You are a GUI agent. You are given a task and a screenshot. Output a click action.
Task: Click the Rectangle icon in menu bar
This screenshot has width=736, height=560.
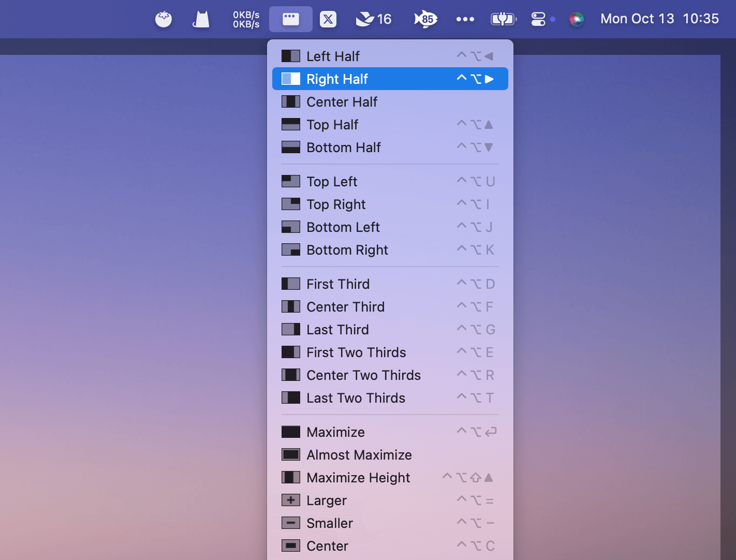290,19
